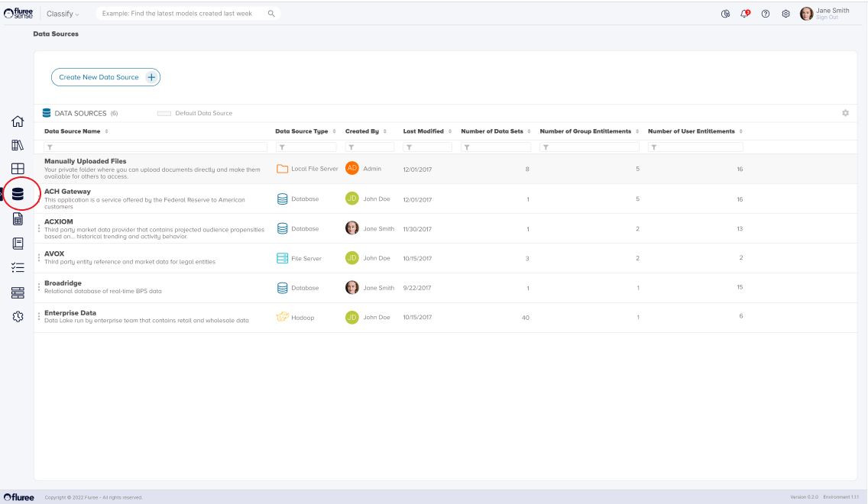This screenshot has width=868, height=504.
Task: Open the checklist icon in sidebar
Action: (18, 268)
